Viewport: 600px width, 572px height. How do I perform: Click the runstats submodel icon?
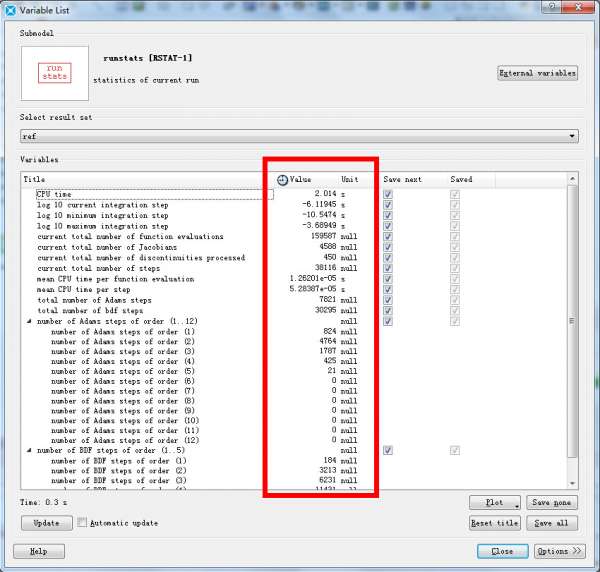pyautogui.click(x=54, y=73)
